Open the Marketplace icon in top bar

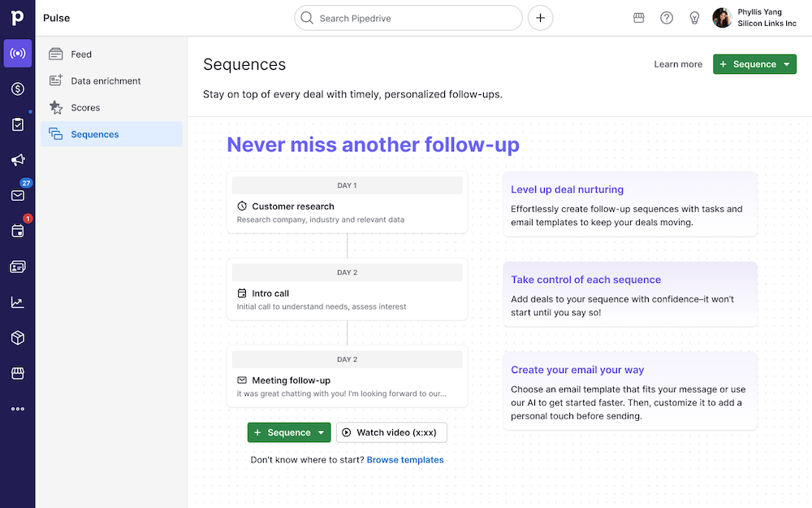click(x=638, y=18)
